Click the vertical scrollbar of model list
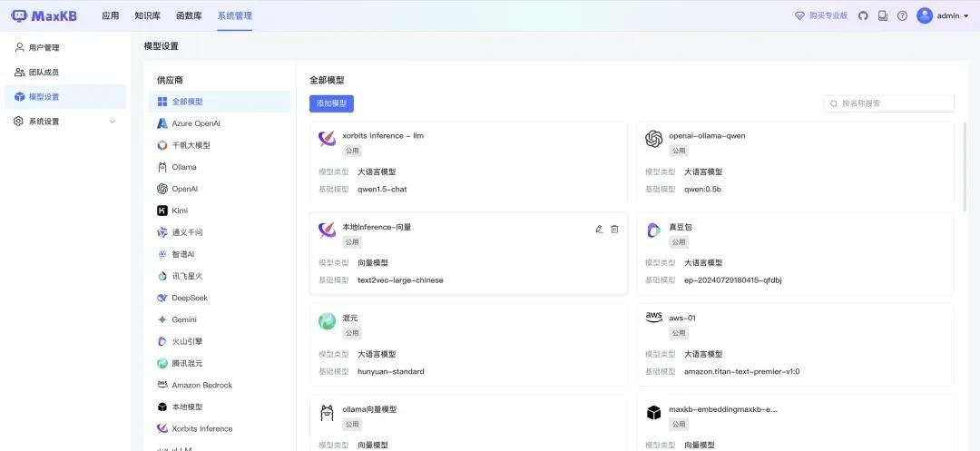The image size is (980, 451). click(x=966, y=166)
